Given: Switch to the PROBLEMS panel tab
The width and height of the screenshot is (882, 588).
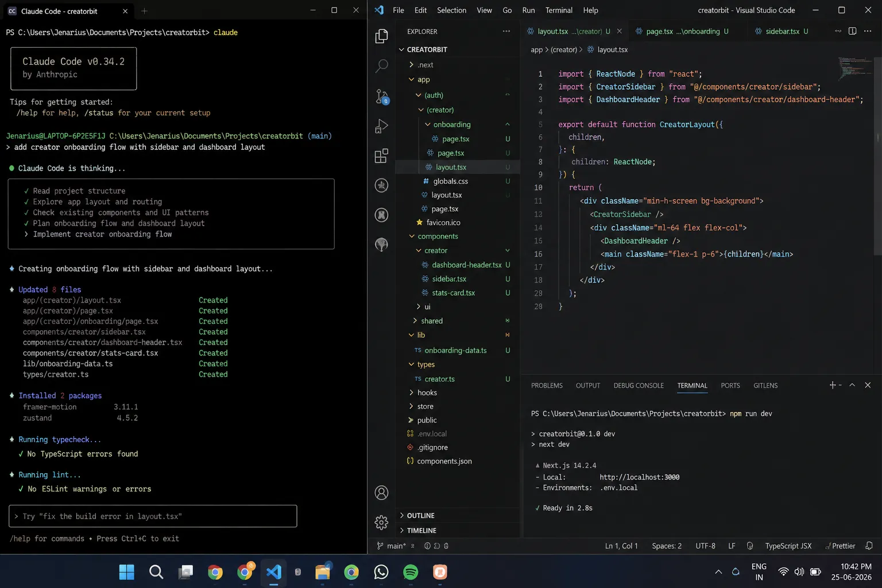Looking at the screenshot, I should [x=547, y=385].
